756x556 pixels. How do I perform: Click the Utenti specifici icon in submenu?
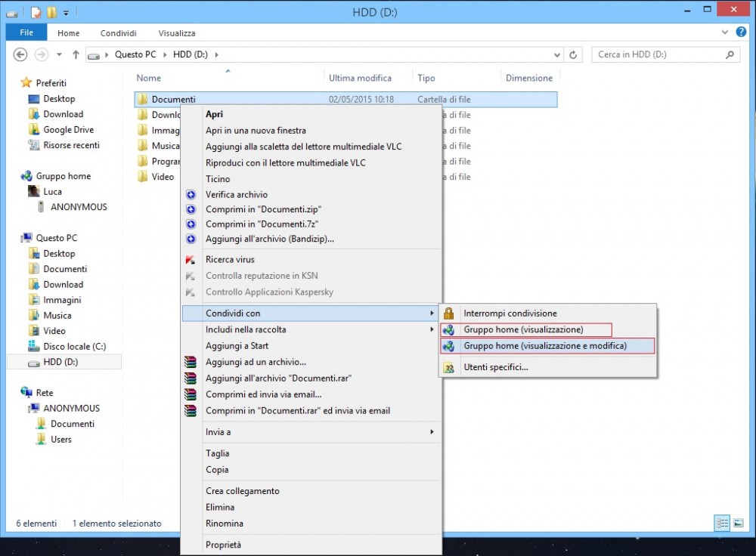pyautogui.click(x=449, y=368)
